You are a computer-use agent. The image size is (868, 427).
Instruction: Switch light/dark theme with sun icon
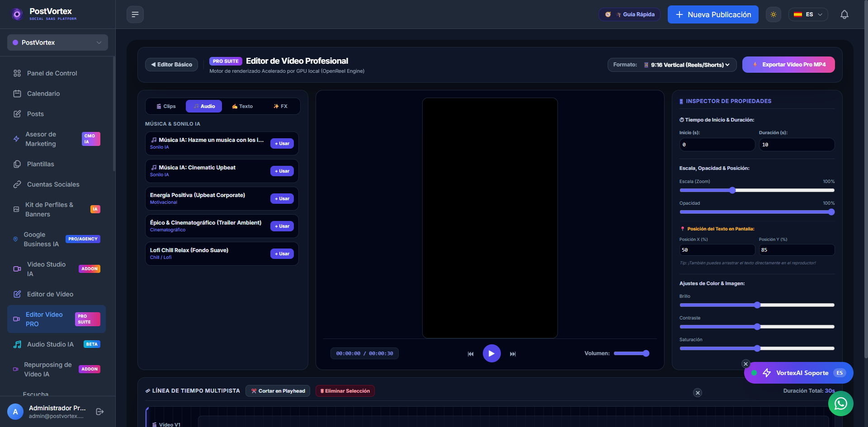774,14
